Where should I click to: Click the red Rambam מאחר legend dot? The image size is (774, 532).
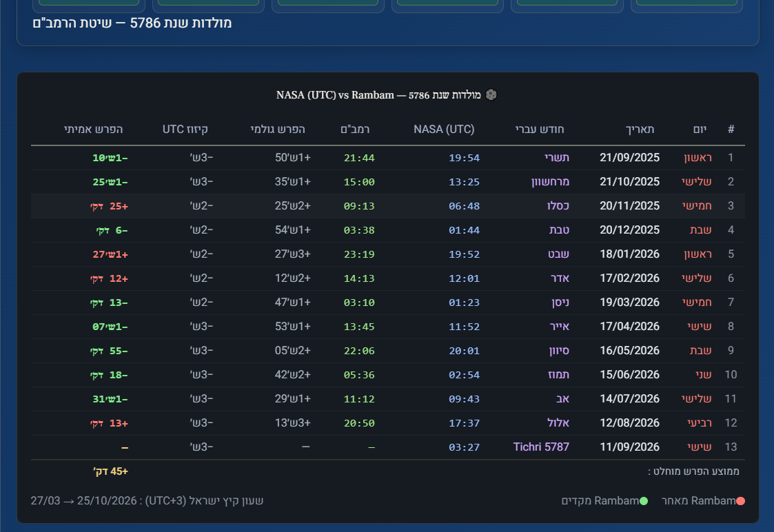(740, 501)
